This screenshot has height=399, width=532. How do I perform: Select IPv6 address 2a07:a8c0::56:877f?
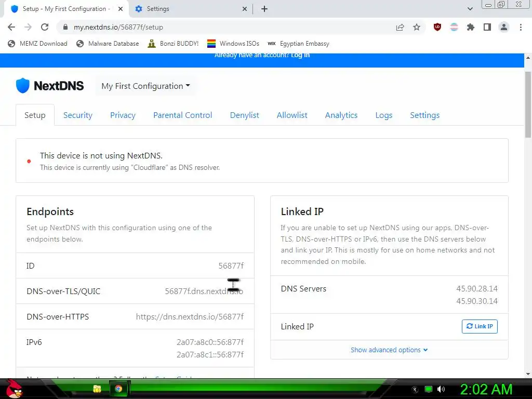[x=210, y=342]
